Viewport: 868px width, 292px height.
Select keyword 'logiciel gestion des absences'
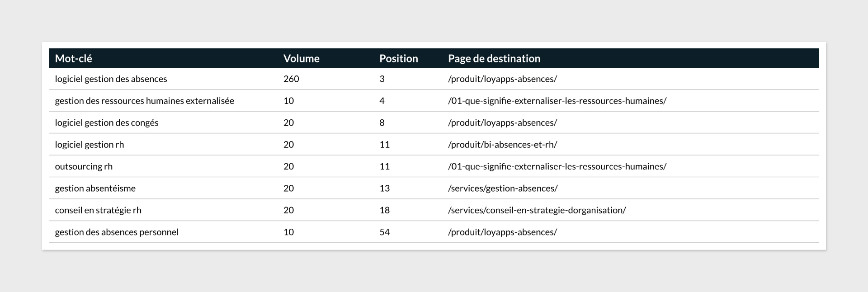pos(111,79)
